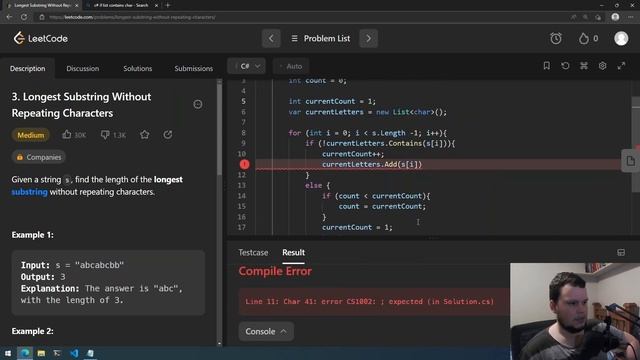
Task: Open the timer alarm clock icon
Action: click(x=556, y=38)
